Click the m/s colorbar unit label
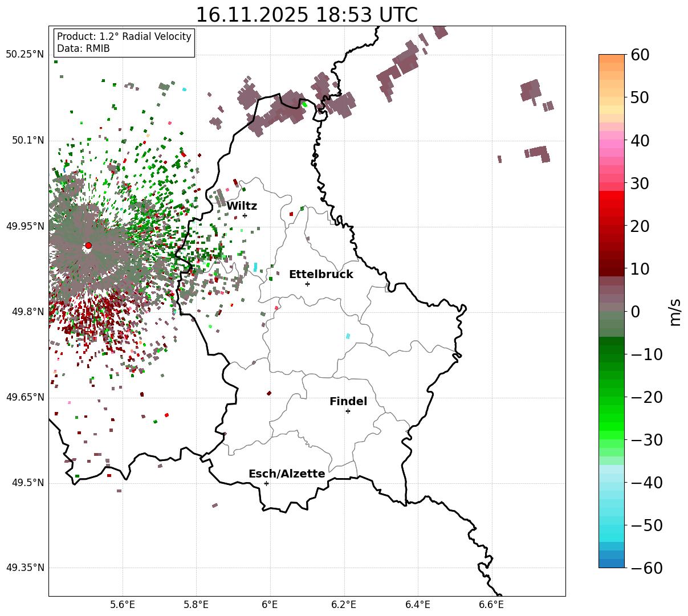Screen dimensions: 688x616 [x=676, y=312]
